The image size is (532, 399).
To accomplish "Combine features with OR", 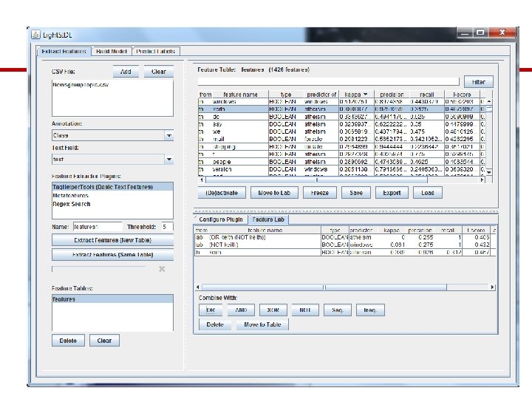I will coord(211,310).
